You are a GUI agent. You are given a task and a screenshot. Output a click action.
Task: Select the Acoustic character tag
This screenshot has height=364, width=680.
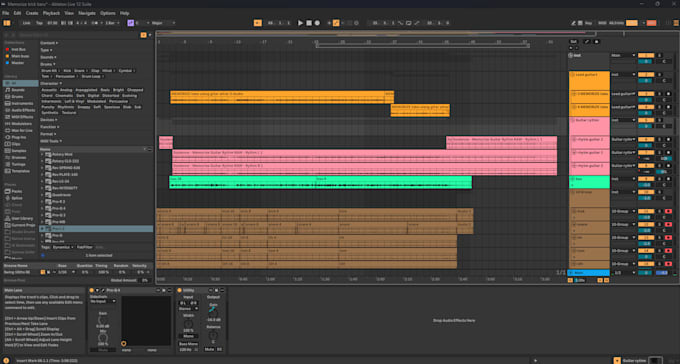(49, 90)
